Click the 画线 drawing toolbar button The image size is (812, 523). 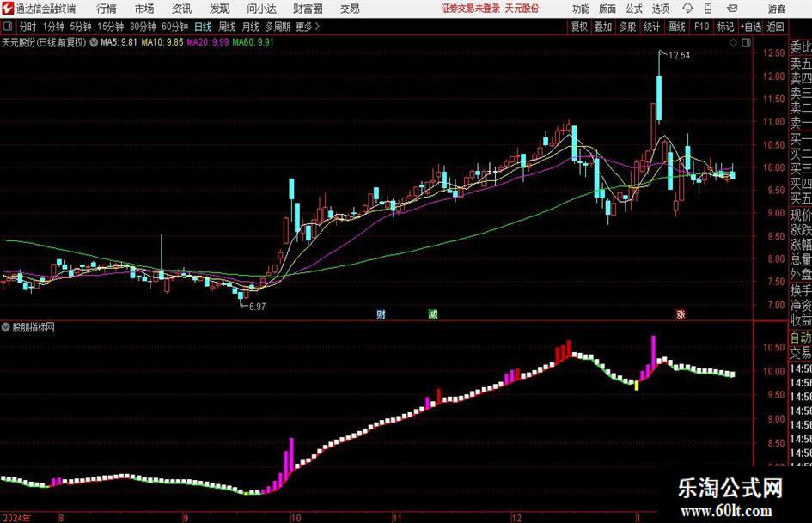coord(676,27)
